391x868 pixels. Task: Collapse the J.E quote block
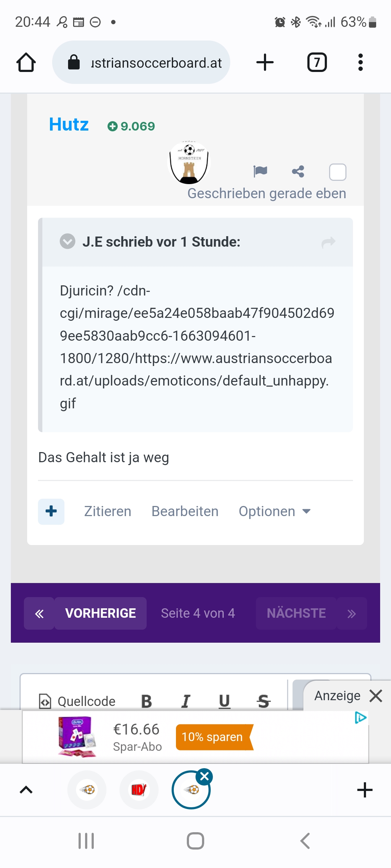coord(67,242)
